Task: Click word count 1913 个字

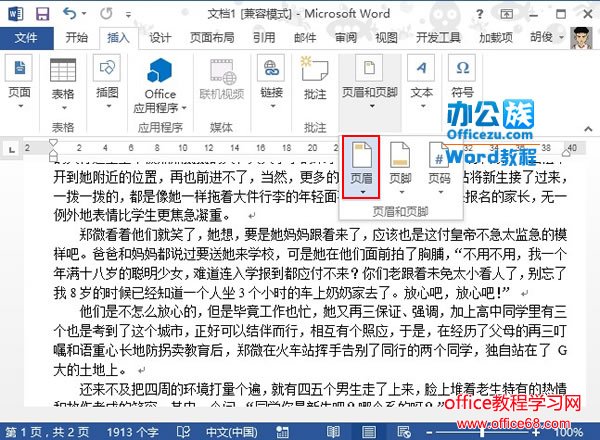Action: click(x=132, y=432)
